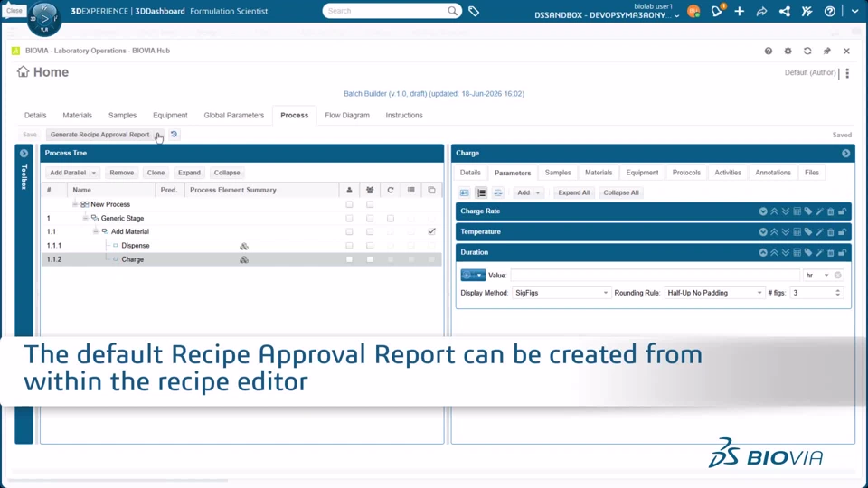Expand the Temperature parameter section
868x488 pixels.
point(763,232)
